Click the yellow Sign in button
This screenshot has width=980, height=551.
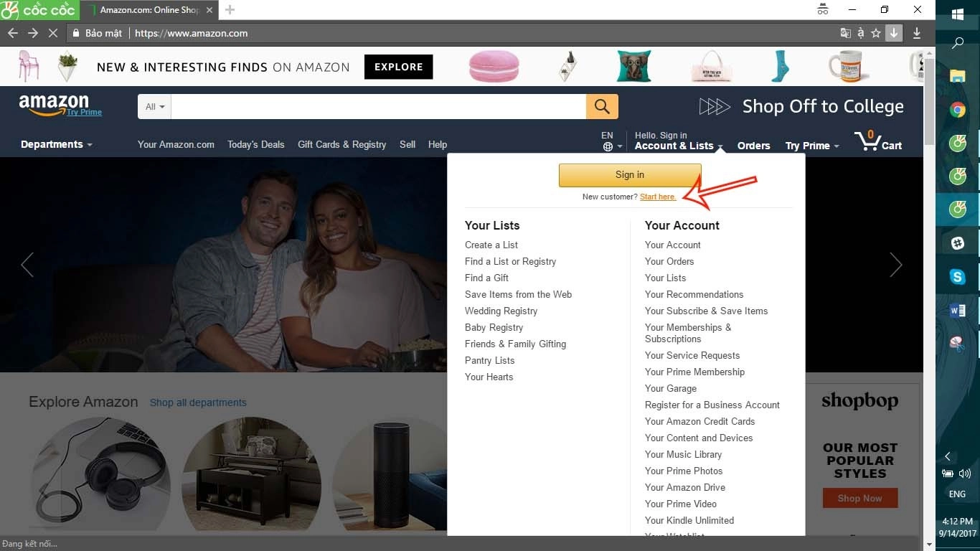point(630,174)
